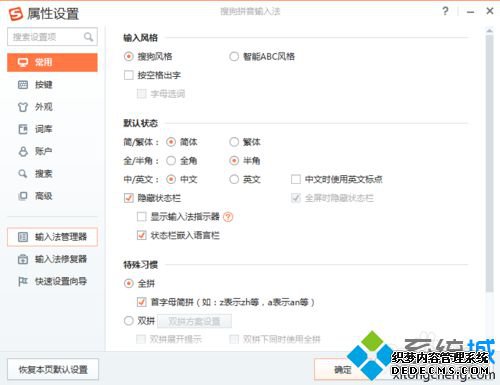
Task: Toggle the 首字母简拼 checkbox
Action: pyautogui.click(x=142, y=302)
